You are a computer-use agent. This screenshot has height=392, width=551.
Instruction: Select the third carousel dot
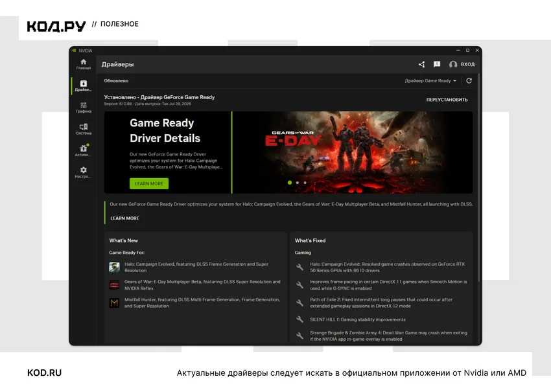point(305,183)
